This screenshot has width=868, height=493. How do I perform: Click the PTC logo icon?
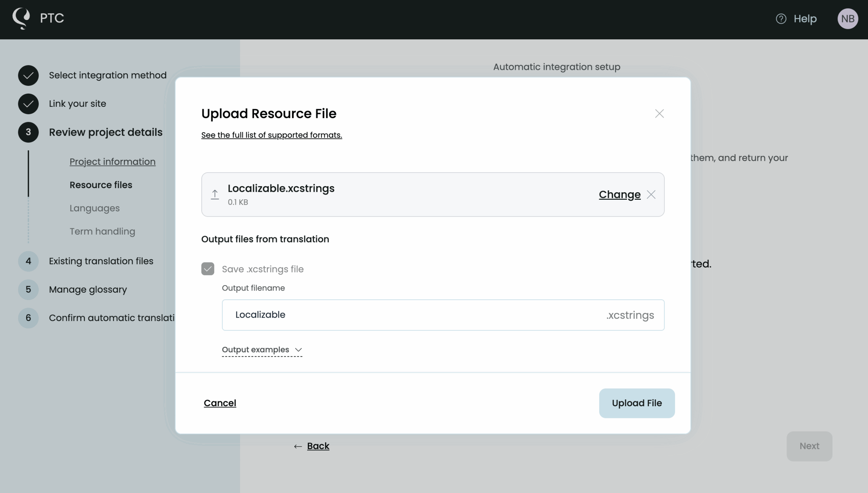(x=21, y=18)
